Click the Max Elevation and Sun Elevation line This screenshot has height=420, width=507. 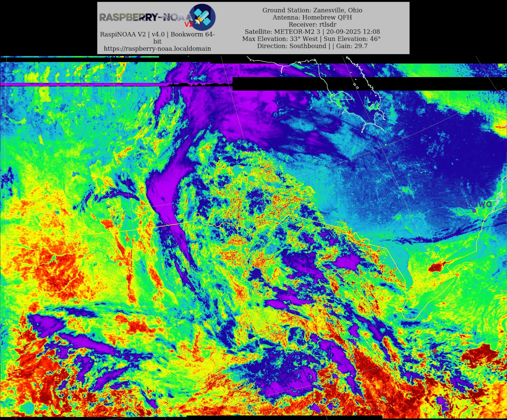311,39
